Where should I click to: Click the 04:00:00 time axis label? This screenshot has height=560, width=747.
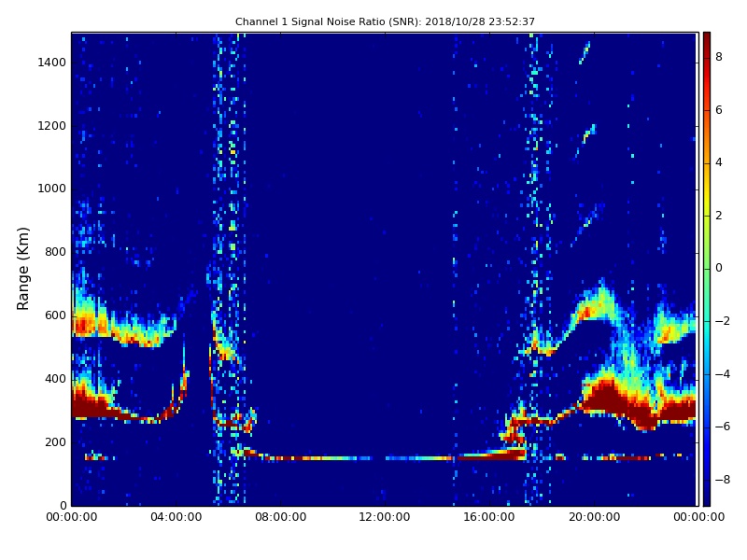tap(176, 517)
